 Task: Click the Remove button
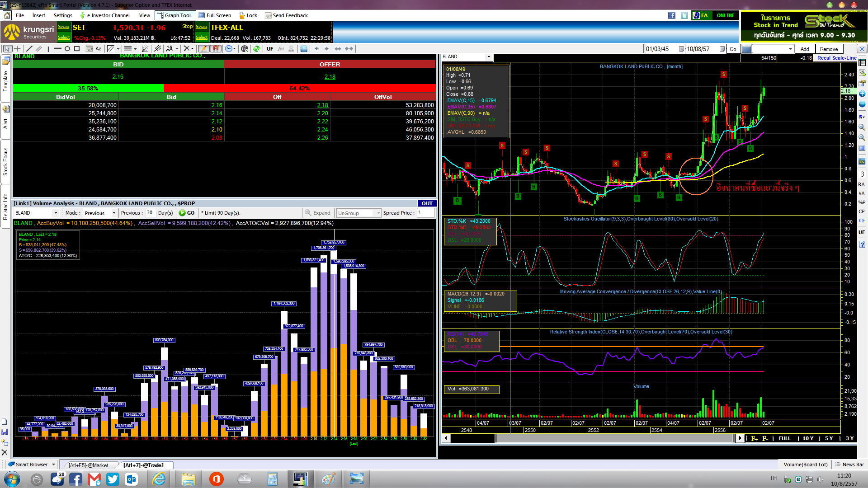pos(829,49)
